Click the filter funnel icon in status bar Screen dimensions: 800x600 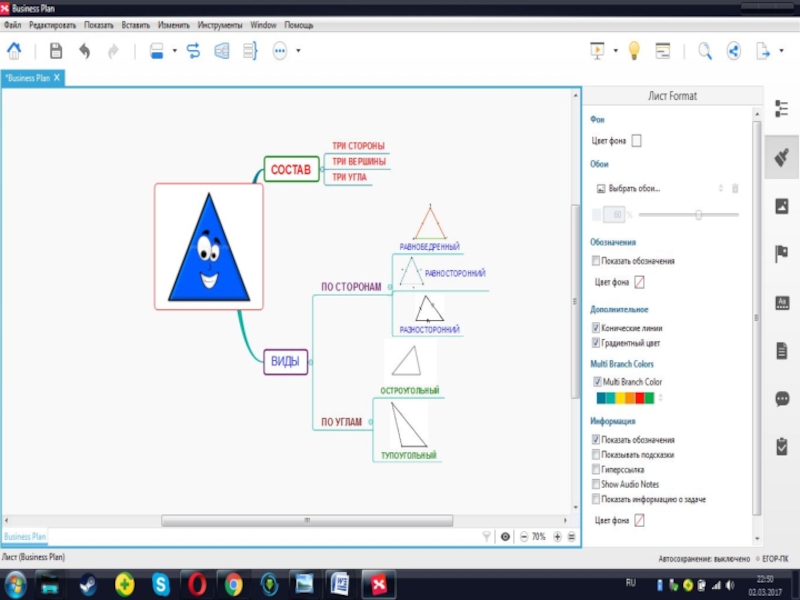click(x=486, y=536)
